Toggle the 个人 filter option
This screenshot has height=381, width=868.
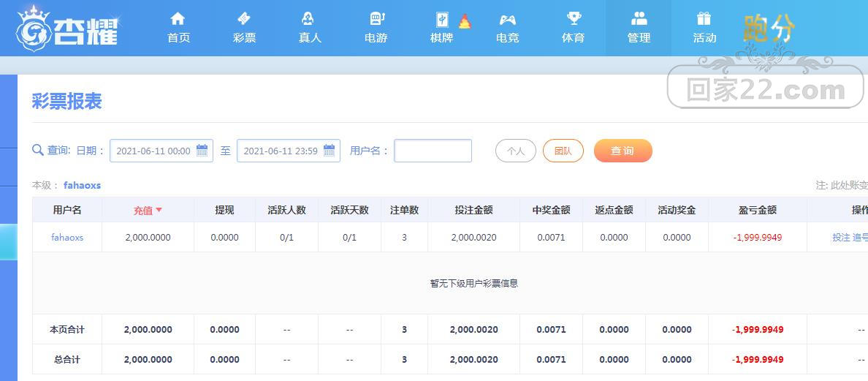pos(515,151)
